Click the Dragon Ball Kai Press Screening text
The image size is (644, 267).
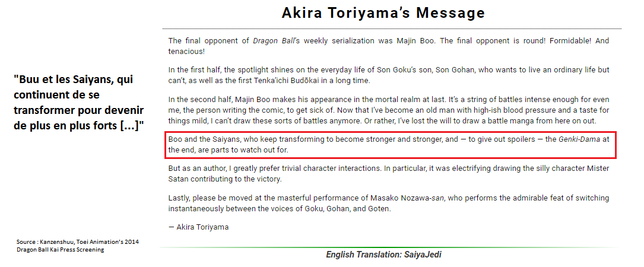[x=61, y=250]
